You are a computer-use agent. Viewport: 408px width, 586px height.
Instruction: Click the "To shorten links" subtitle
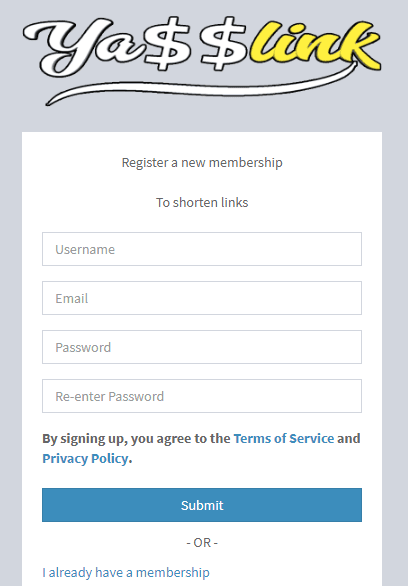point(202,203)
